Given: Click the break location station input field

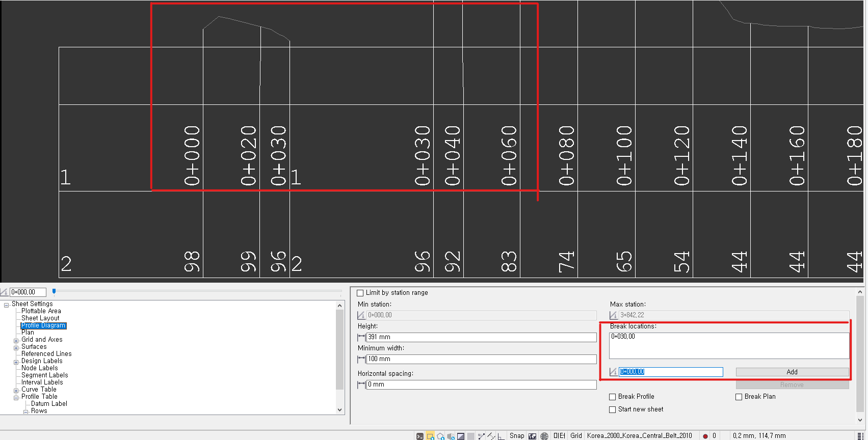Looking at the screenshot, I should (671, 372).
